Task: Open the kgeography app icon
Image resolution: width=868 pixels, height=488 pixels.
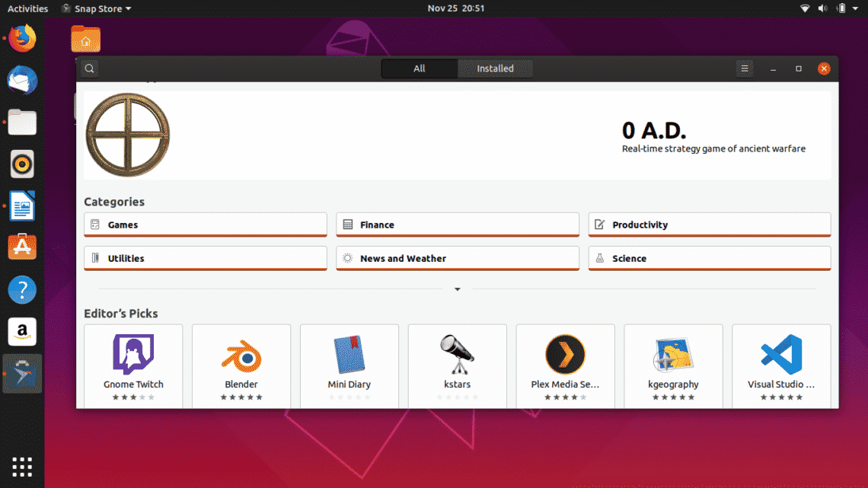Action: click(x=673, y=355)
